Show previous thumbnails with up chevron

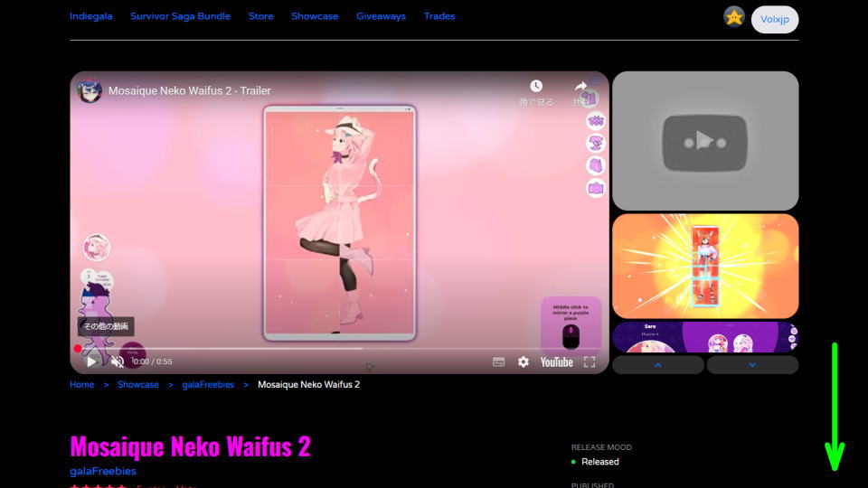658,364
